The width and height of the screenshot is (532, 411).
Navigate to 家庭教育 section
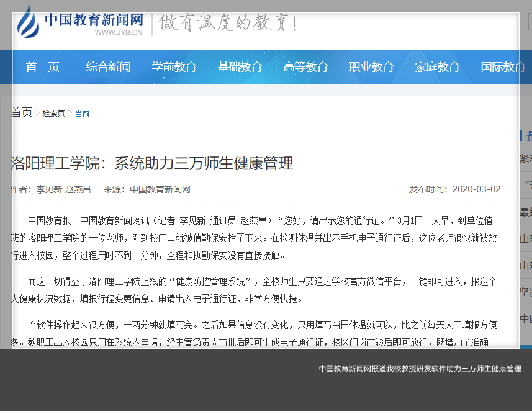coord(437,67)
